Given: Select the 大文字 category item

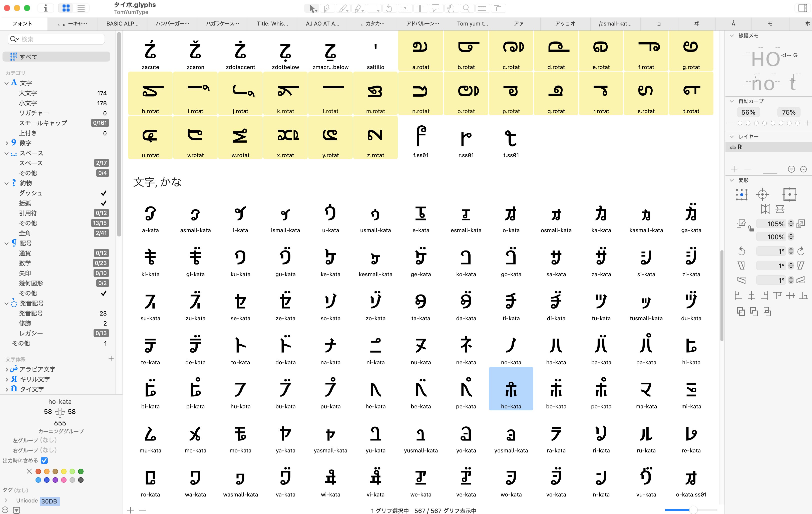Looking at the screenshot, I should pos(28,93).
